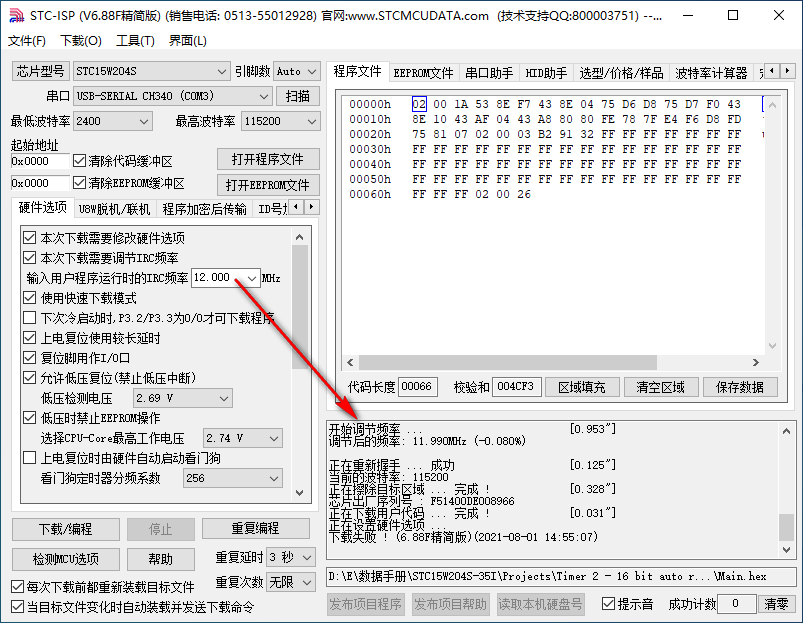The height and width of the screenshot is (623, 803).
Task: Toggle 清除代码缓冲区 checkbox
Action: [x=79, y=161]
